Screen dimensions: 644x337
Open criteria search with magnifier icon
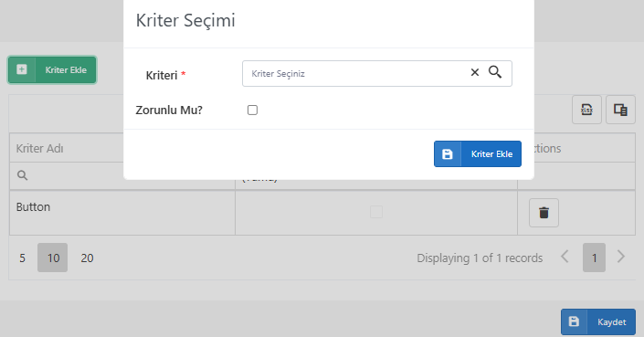pos(495,72)
